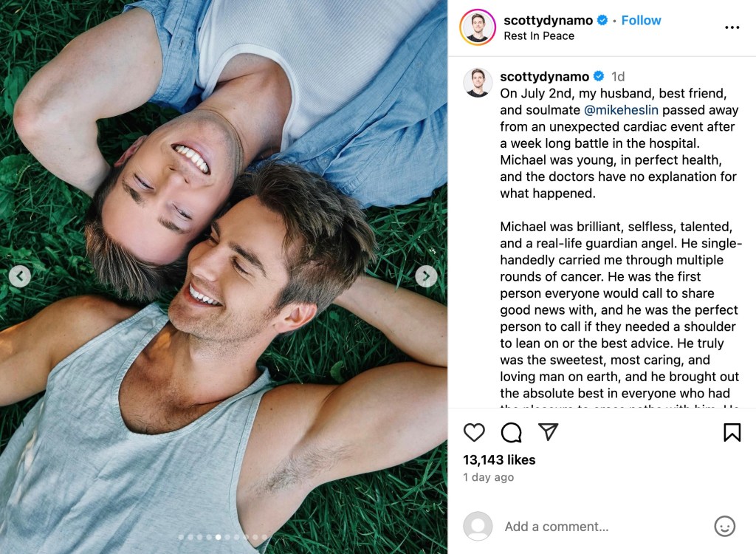The width and height of the screenshot is (756, 554).
Task: Jump to highlighted carousel dot indicator
Action: point(218,536)
